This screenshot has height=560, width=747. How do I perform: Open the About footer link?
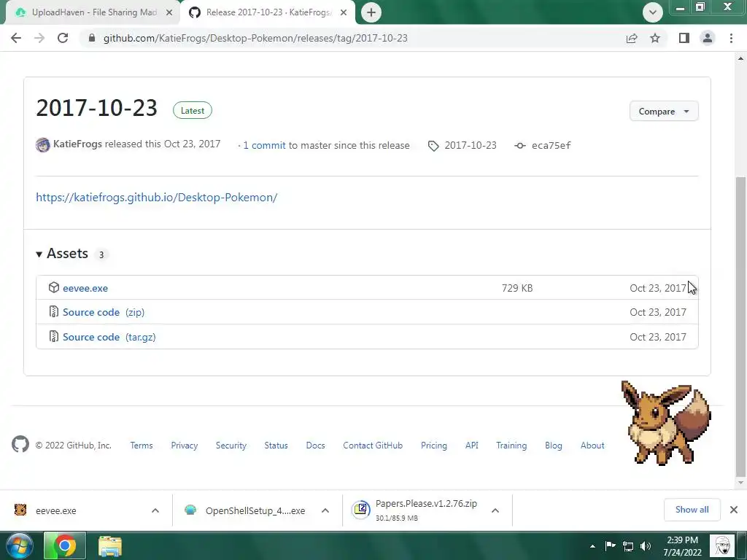pyautogui.click(x=592, y=446)
